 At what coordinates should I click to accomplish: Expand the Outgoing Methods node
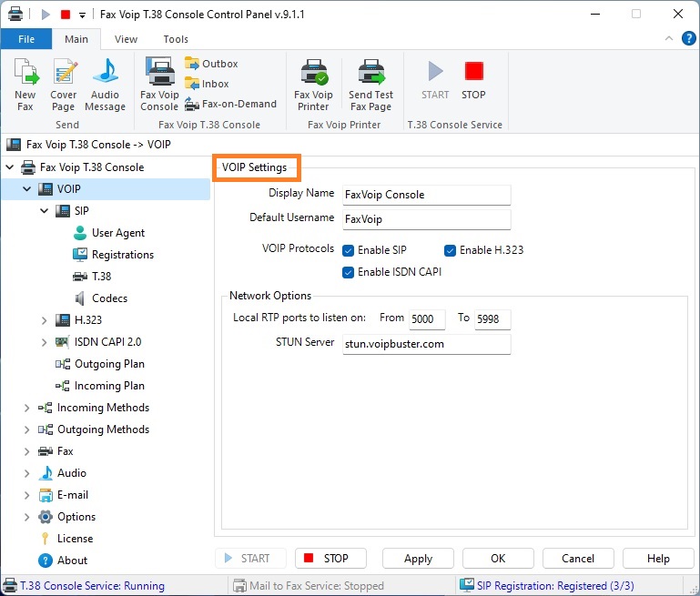[x=26, y=429]
